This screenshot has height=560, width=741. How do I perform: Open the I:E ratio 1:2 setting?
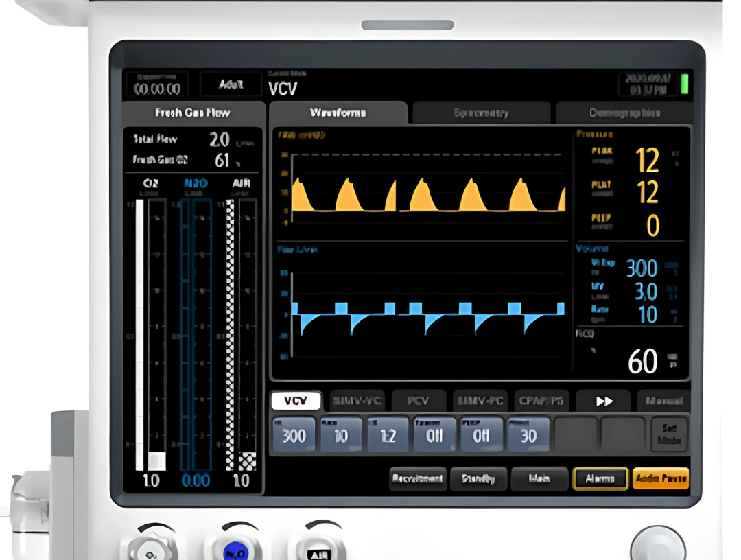[388, 435]
